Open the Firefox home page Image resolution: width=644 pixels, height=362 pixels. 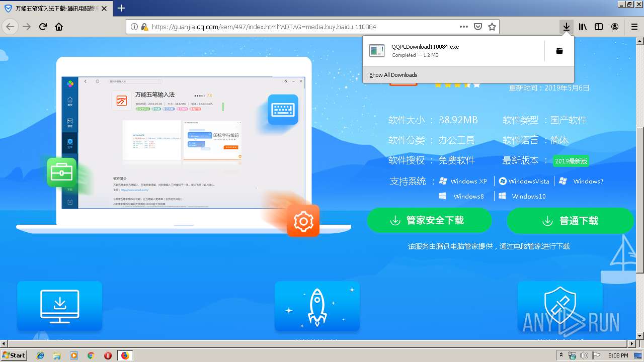point(59,27)
